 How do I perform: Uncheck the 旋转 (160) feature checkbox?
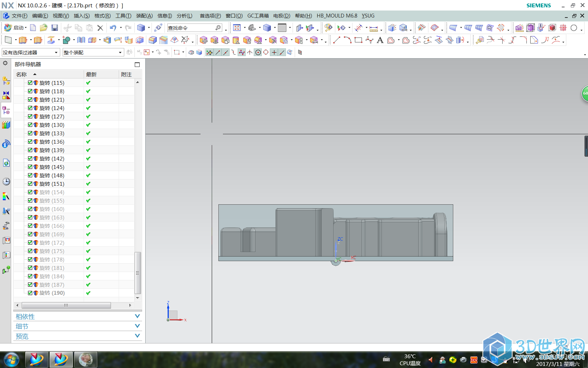30,209
